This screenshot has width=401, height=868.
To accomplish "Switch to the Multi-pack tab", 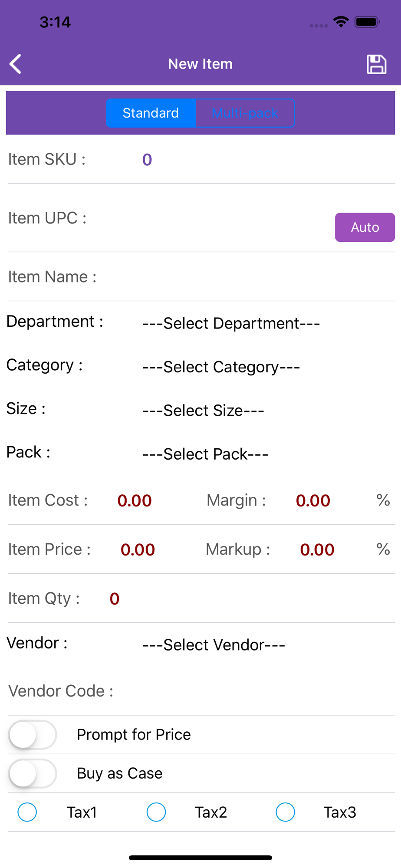I will pyautogui.click(x=245, y=113).
